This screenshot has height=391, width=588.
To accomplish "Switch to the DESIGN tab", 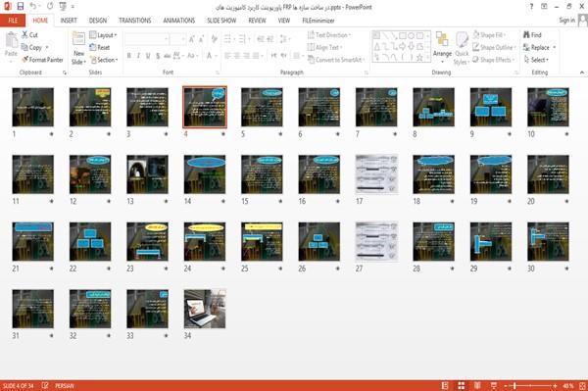I will click(98, 21).
